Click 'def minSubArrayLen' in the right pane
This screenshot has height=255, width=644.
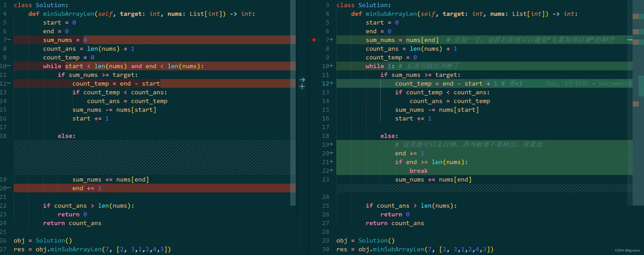pyautogui.click(x=384, y=14)
